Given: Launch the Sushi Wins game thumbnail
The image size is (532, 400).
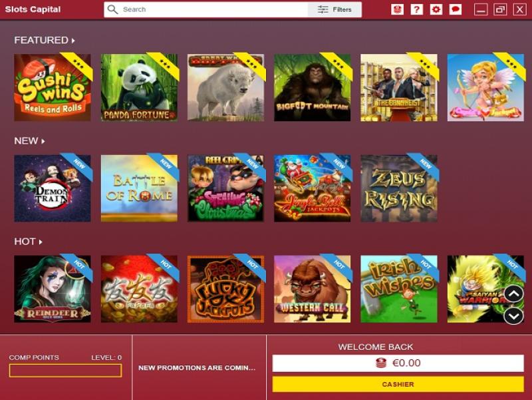Looking at the screenshot, I should pos(53,87).
